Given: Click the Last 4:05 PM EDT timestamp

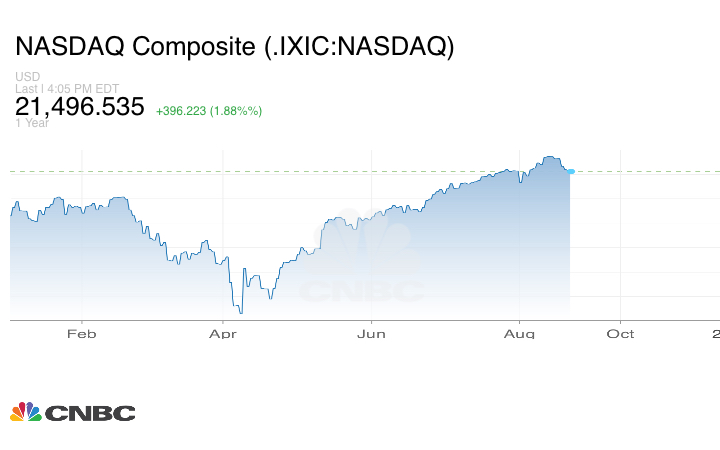Looking at the screenshot, I should click(x=68, y=88).
